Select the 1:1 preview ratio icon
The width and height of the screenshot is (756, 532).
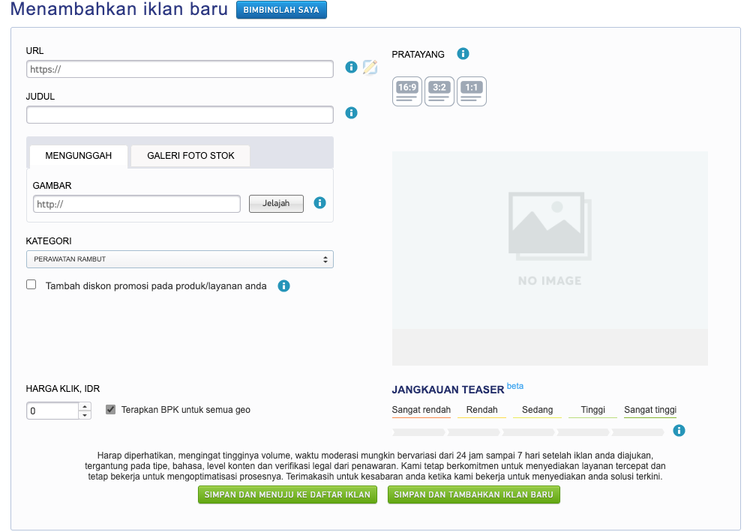(472, 91)
